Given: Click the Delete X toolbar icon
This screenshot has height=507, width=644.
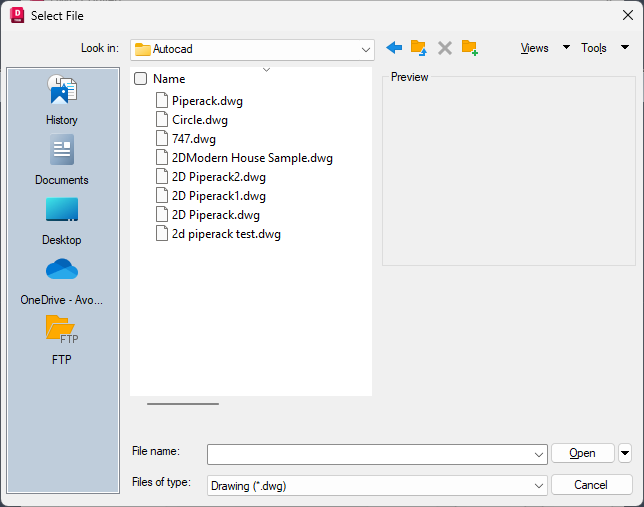Looking at the screenshot, I should 445,48.
